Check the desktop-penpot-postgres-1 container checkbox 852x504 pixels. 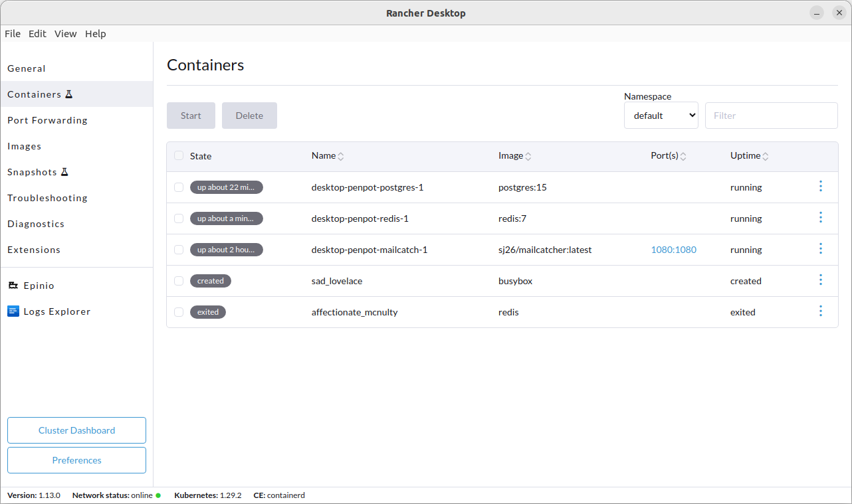pos(179,187)
